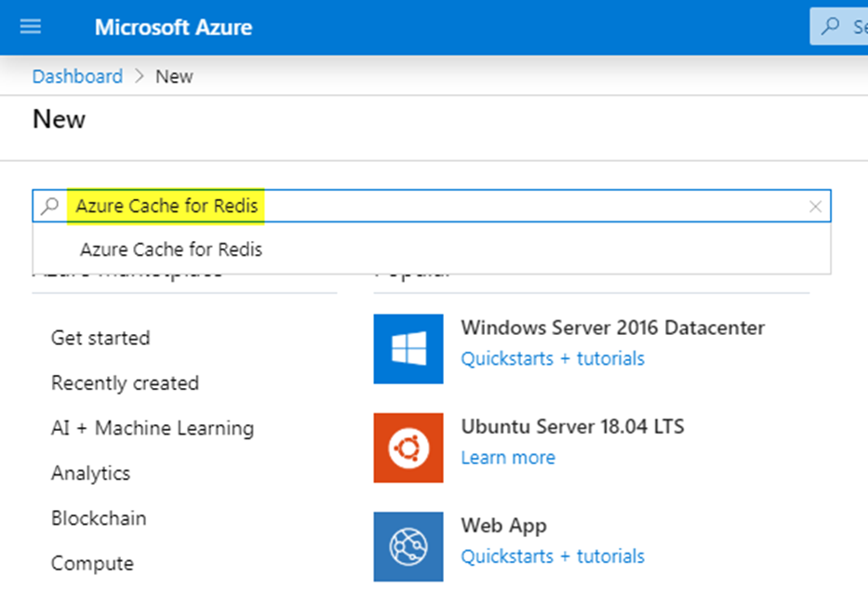Click the Azure Cache for Redis search field

(432, 206)
